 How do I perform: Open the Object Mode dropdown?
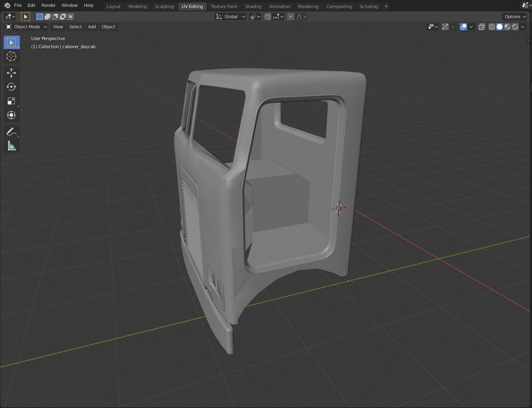pos(26,27)
